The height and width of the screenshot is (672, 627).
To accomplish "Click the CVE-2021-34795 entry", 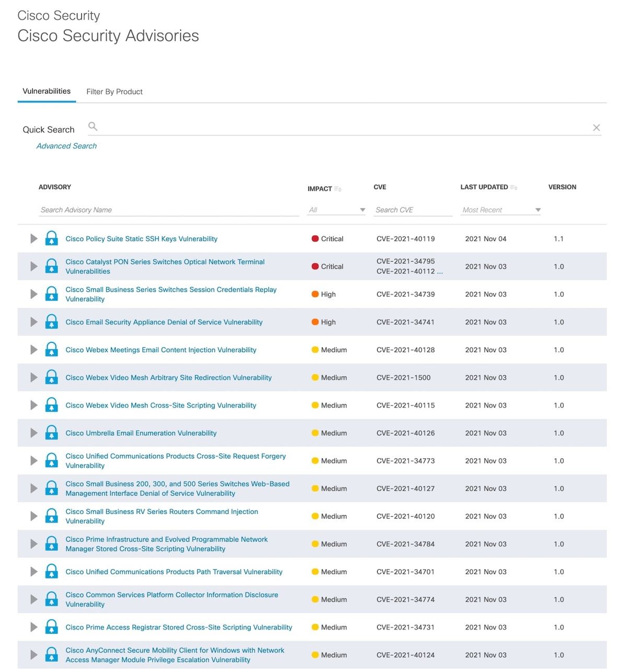I will [405, 261].
